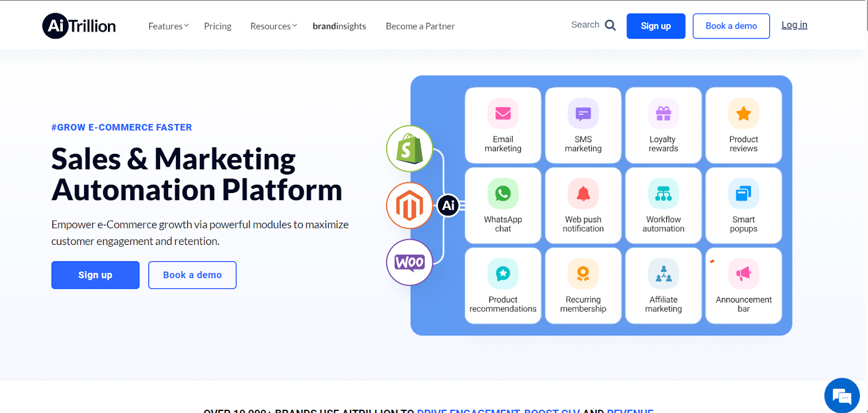Click the hero Book a demo button
The width and height of the screenshot is (868, 413).
click(x=193, y=275)
